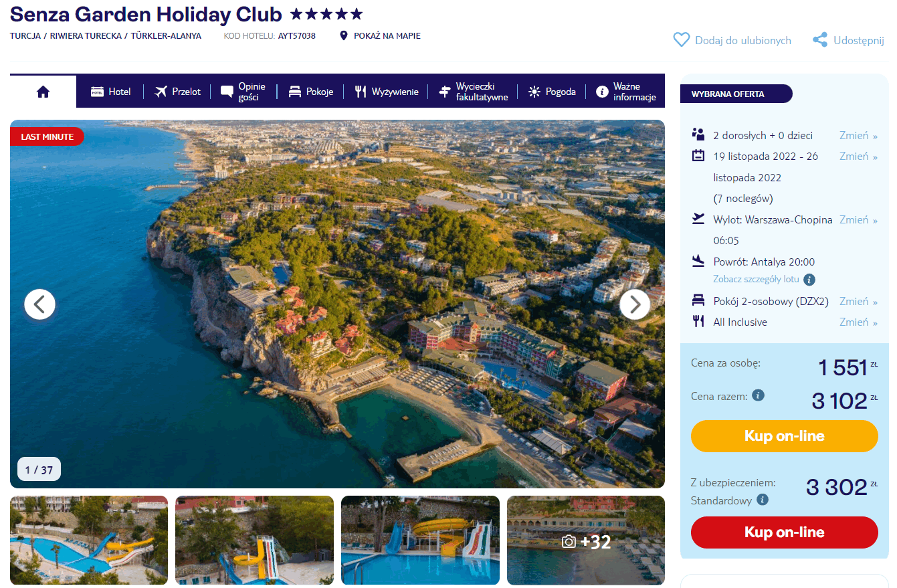The image size is (897, 588).
Task: Click hotel code AYT57038
Action: [297, 36]
